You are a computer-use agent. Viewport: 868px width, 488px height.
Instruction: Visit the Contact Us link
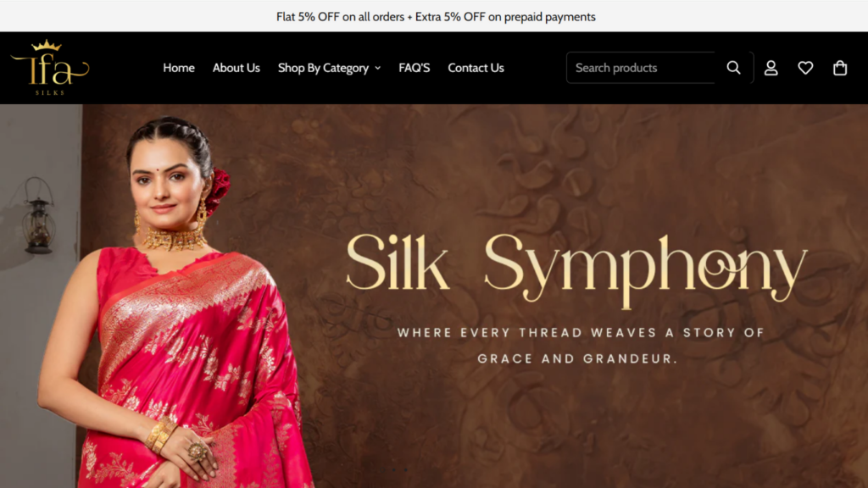click(476, 68)
